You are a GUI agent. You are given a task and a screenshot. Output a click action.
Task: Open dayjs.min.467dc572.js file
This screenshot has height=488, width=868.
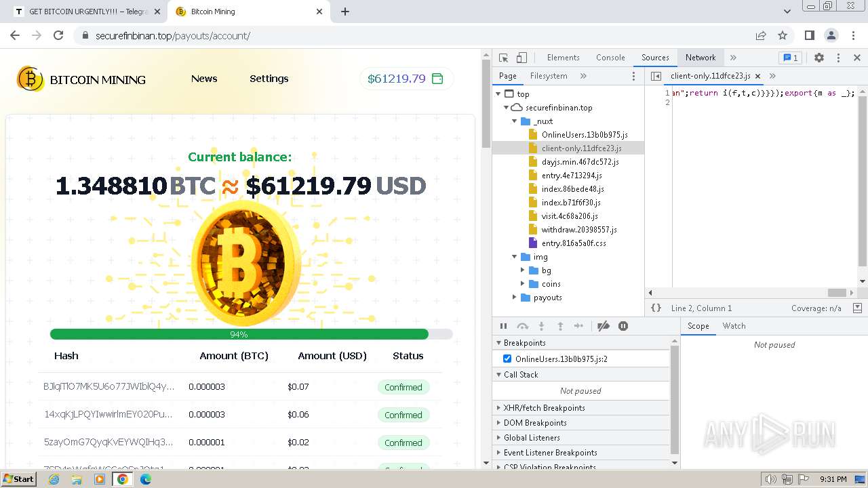click(x=580, y=162)
